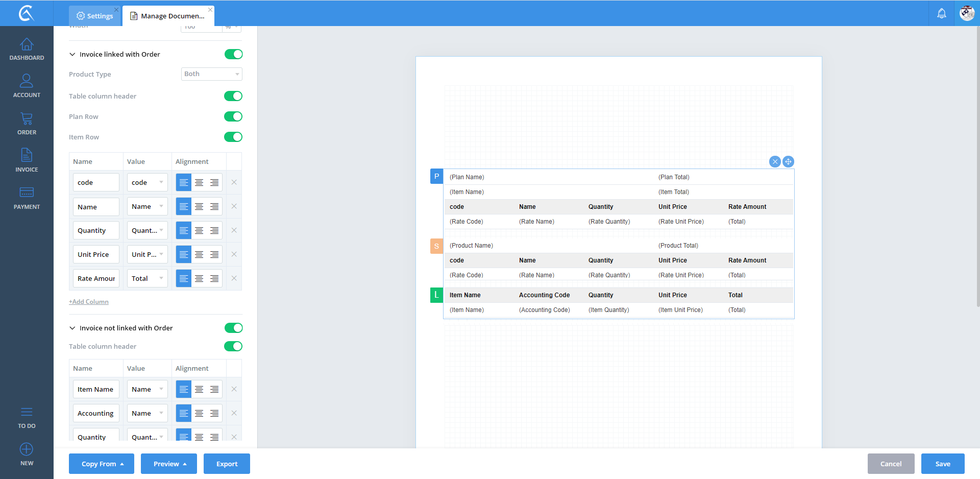
Task: Click the +Add Column link
Action: (x=89, y=302)
